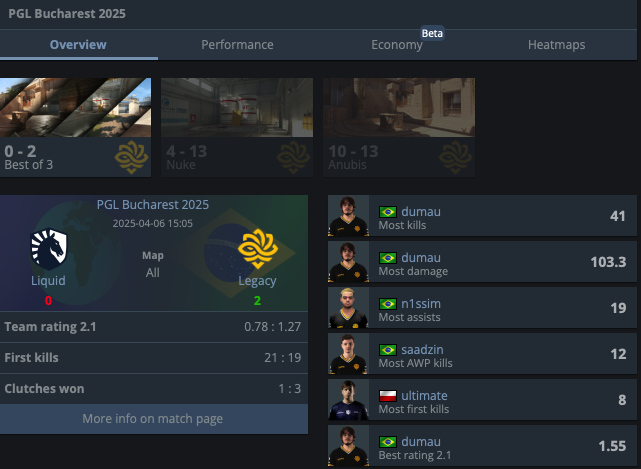Click dumau's player photo in Most kills

[348, 216]
